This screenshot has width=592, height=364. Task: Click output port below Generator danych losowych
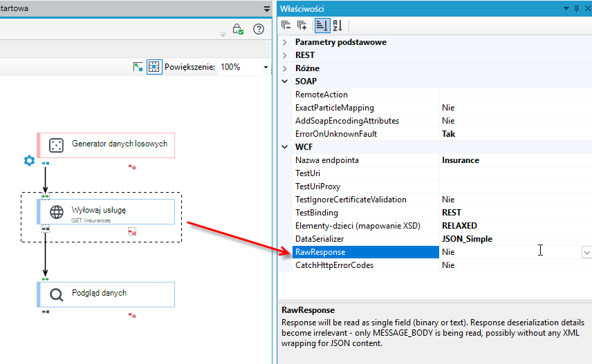(46, 163)
